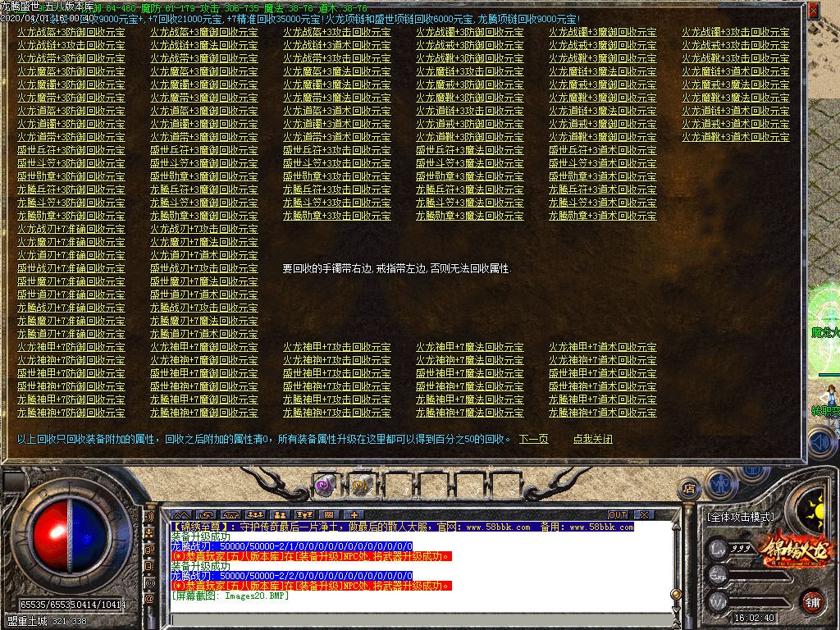Open the 店 shop round button
840x630 pixels.
click(x=689, y=489)
